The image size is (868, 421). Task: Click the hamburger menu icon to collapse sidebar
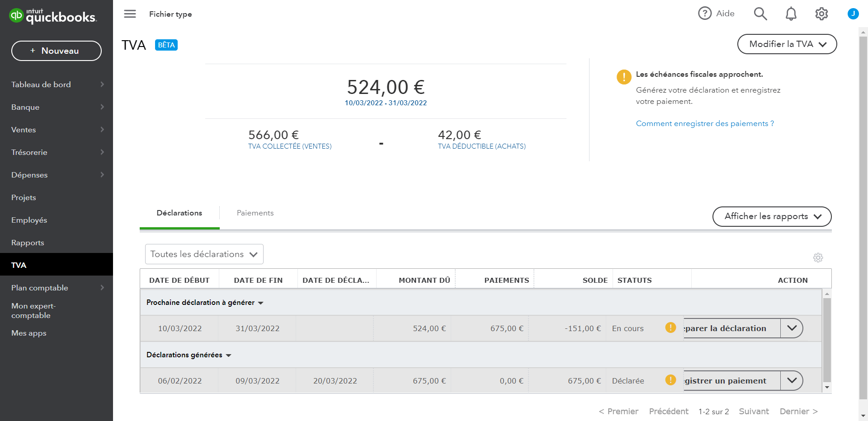(130, 14)
